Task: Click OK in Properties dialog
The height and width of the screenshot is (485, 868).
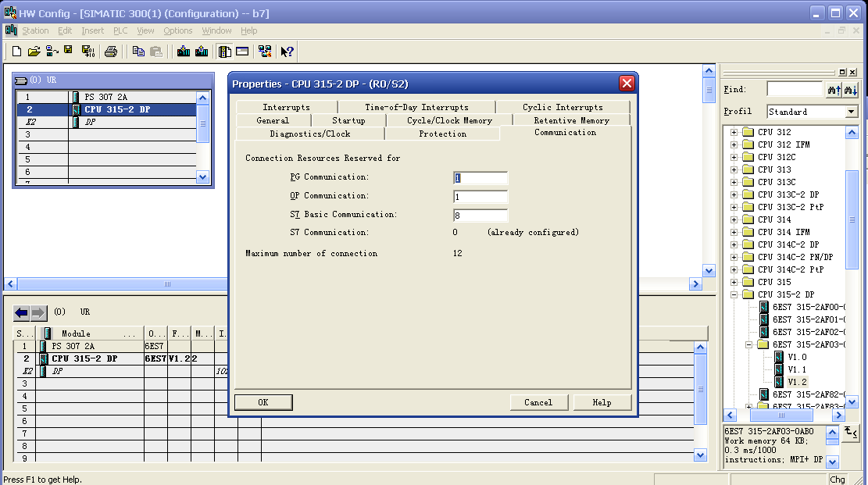Action: tap(263, 402)
